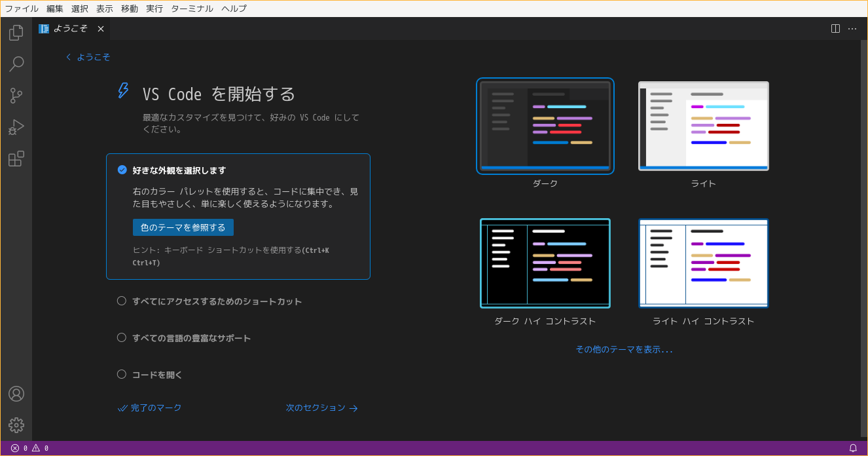
Task: Open the ファイル menu
Action: (22, 9)
